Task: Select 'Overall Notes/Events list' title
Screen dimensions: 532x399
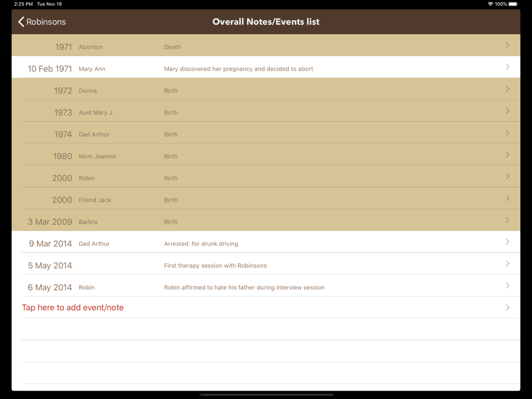Action: point(266,22)
